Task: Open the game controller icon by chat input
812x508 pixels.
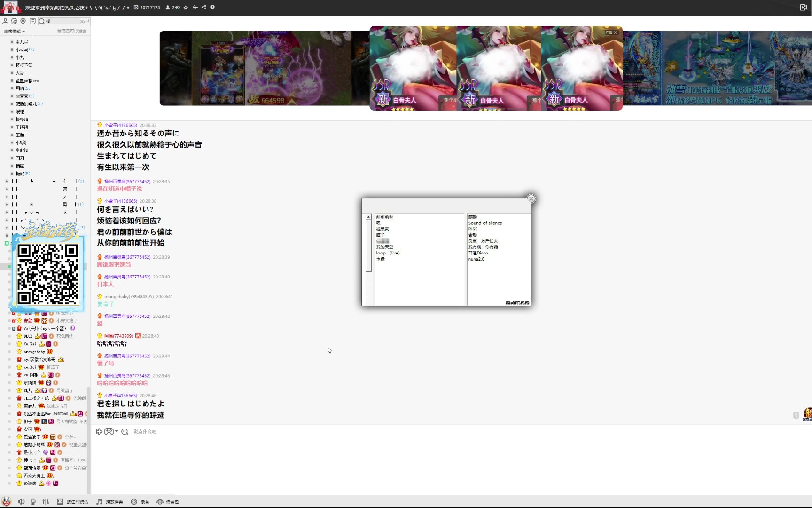Action: [x=109, y=431]
